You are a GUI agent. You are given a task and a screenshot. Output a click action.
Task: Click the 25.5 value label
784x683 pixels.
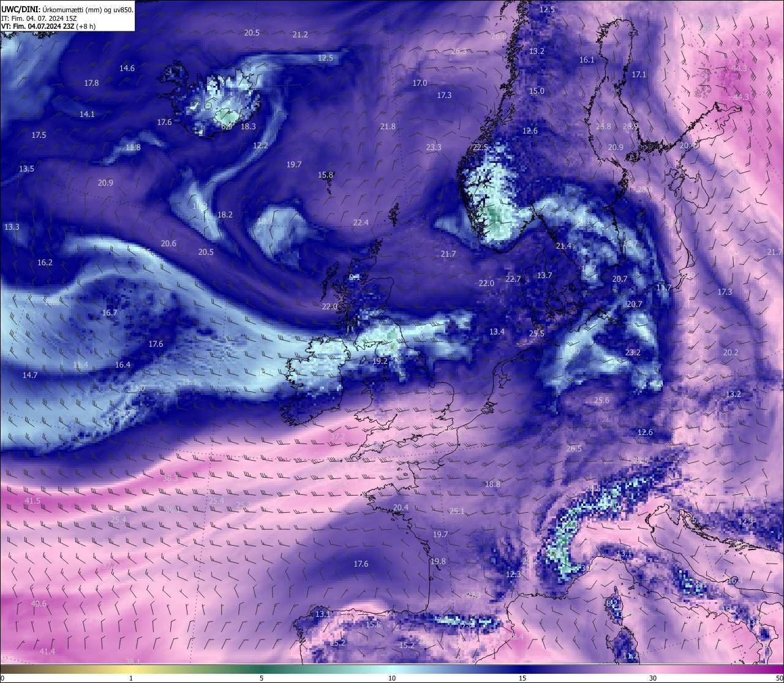537,334
